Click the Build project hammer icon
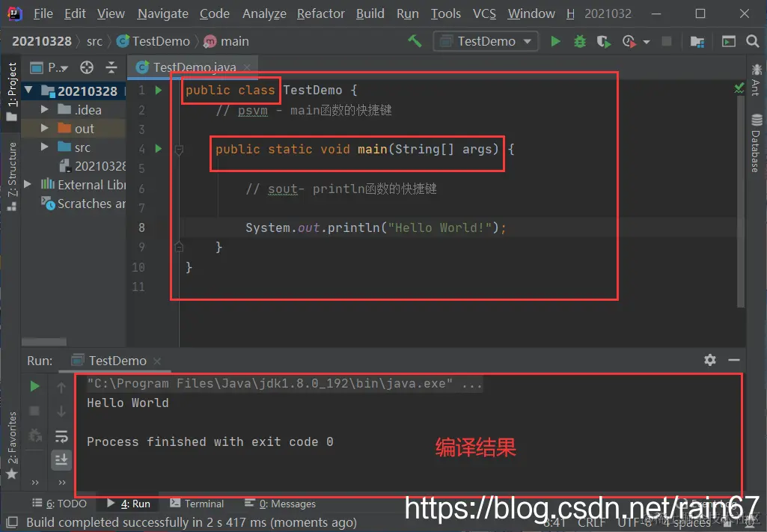Image resolution: width=767 pixels, height=532 pixels. click(x=415, y=41)
